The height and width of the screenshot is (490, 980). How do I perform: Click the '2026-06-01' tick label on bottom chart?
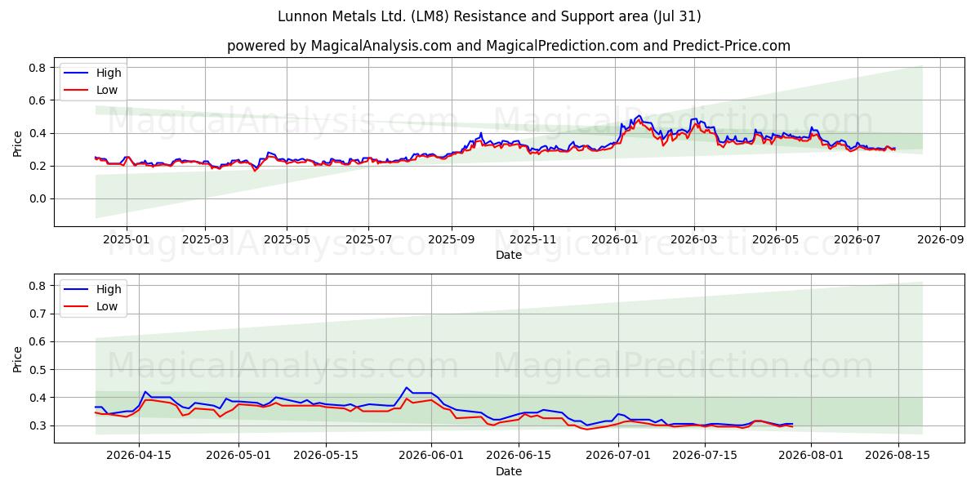coord(432,457)
